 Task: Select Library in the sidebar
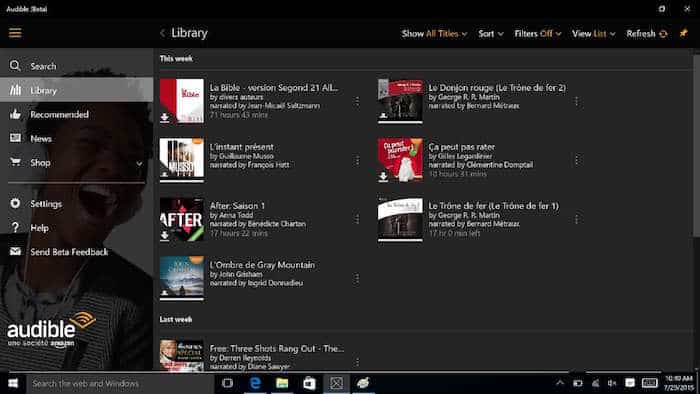click(76, 90)
